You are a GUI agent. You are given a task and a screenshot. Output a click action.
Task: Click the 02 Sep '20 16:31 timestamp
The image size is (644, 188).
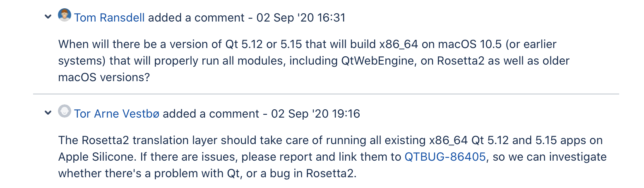pos(300,18)
